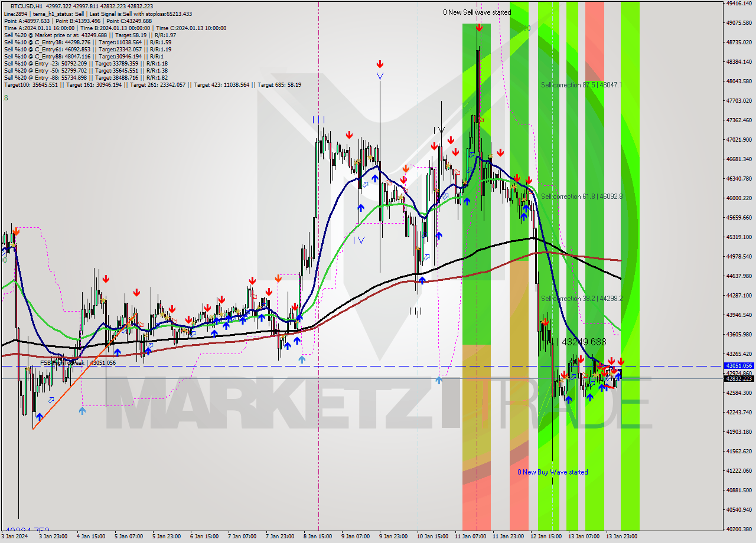Select the 'Sell %20 @ Entry -50: 52799.702' line
This screenshot has width=756, height=543.
[86, 70]
